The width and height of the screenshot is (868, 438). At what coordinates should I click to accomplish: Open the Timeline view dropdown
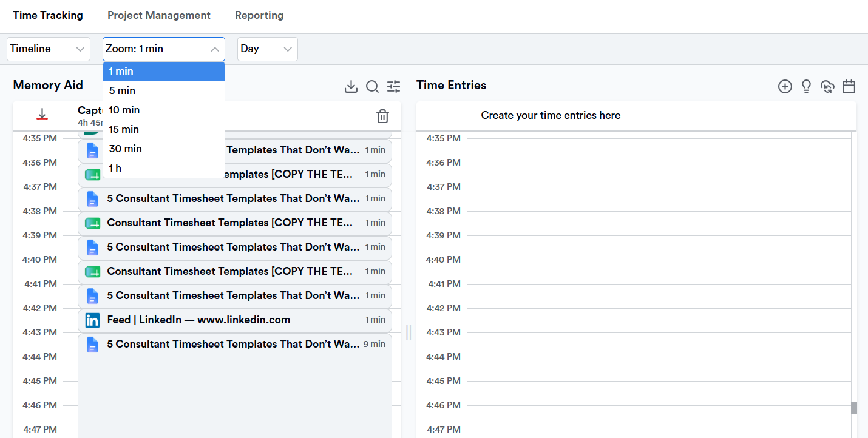[49, 49]
